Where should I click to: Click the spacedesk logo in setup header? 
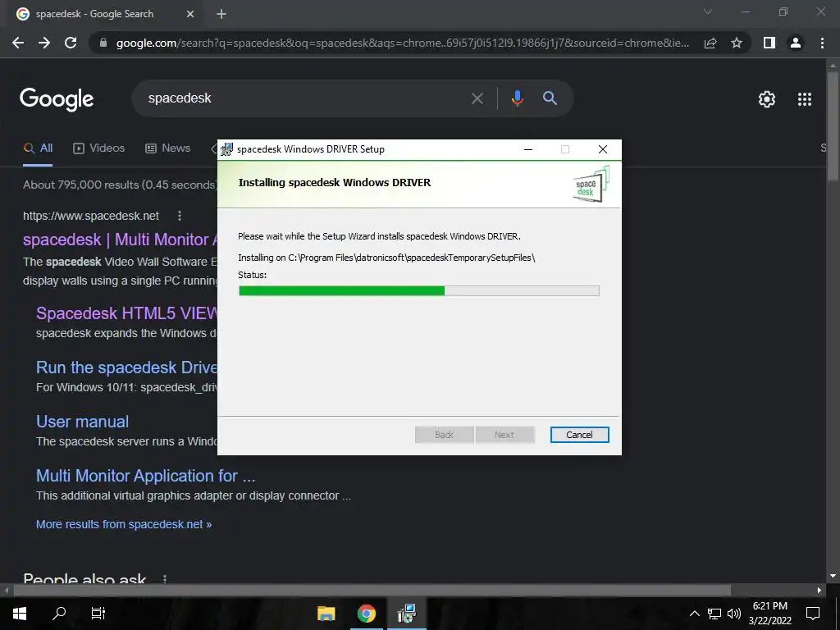point(591,185)
